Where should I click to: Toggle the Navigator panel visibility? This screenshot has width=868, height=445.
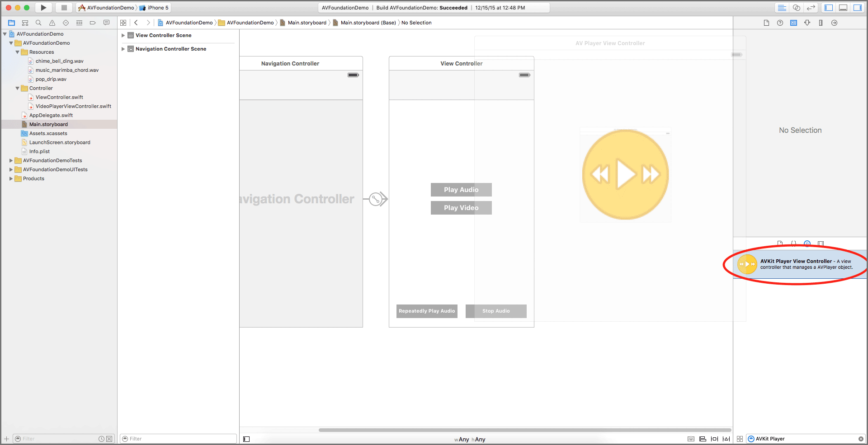tap(829, 8)
